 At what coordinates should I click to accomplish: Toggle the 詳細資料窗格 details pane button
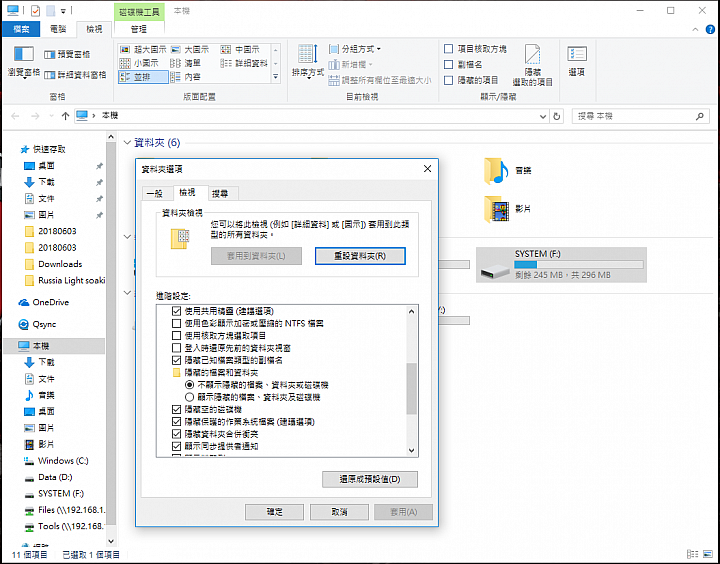click(x=75, y=74)
